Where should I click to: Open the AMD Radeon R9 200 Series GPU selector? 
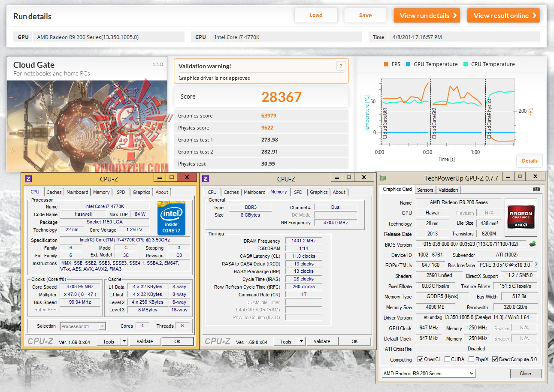coord(429,374)
